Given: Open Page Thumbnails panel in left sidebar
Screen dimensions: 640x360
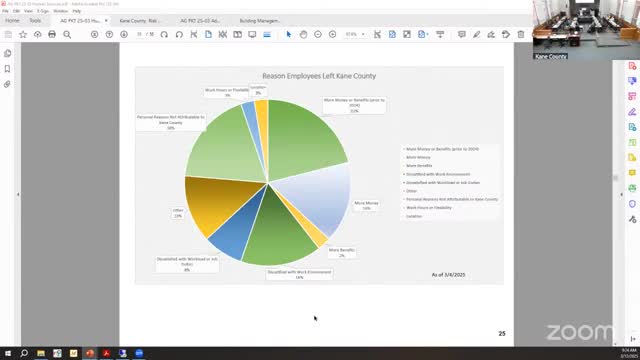Looking at the screenshot, I should click(x=7, y=53).
